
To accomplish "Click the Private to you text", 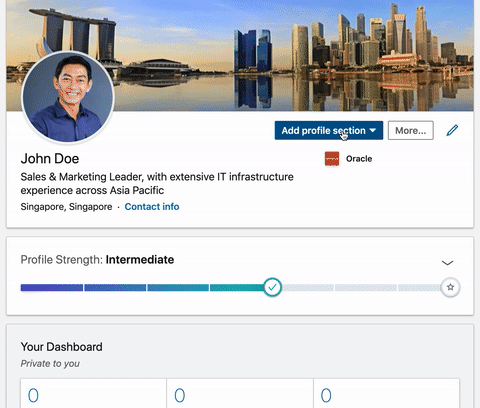I will click(x=50, y=363).
